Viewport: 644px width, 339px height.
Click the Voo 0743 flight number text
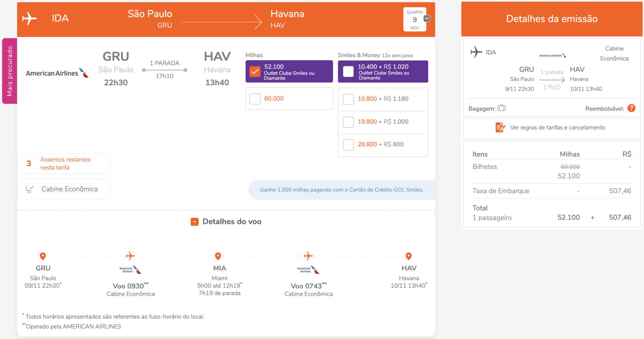click(308, 286)
